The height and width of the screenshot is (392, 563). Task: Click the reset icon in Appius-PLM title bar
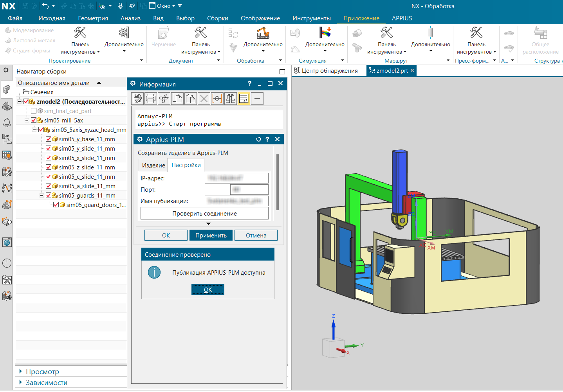258,139
